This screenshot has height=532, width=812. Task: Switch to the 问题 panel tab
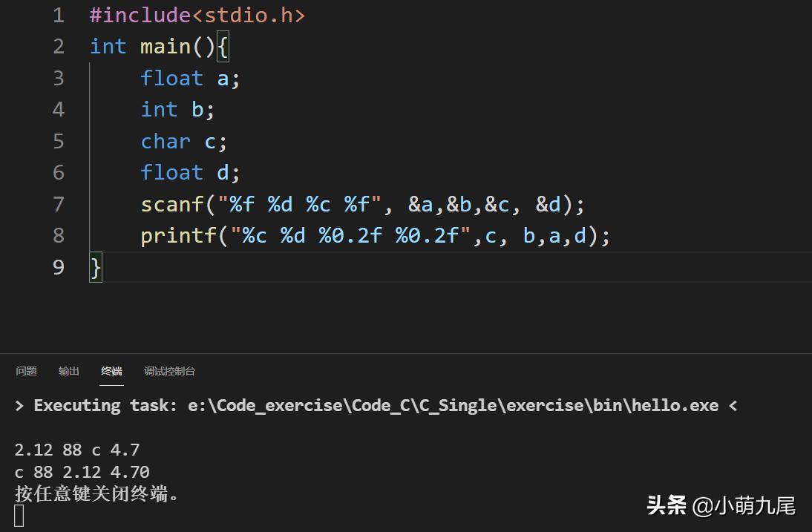[26, 371]
